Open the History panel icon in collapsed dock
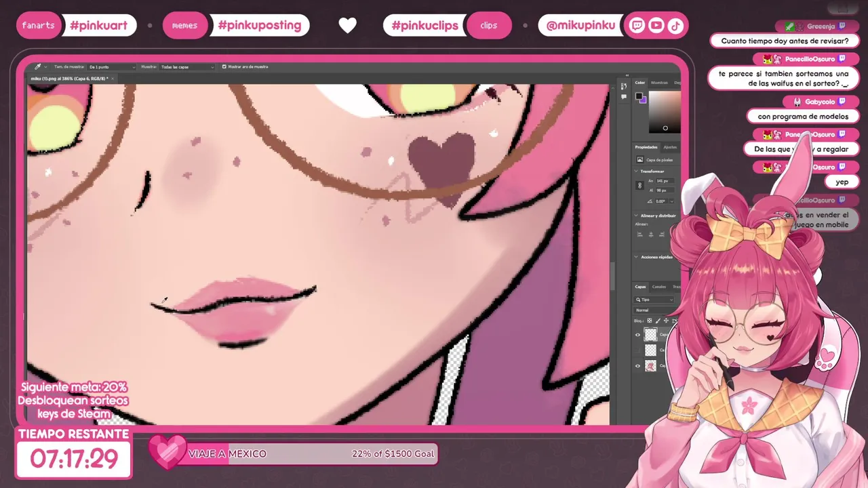Viewport: 868px width, 488px height. [624, 86]
